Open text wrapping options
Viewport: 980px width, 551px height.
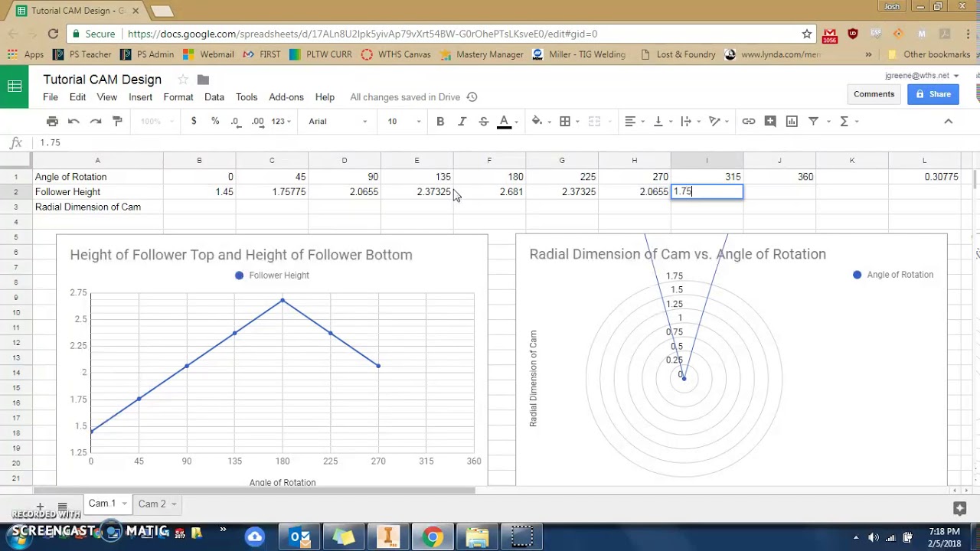pos(686,121)
